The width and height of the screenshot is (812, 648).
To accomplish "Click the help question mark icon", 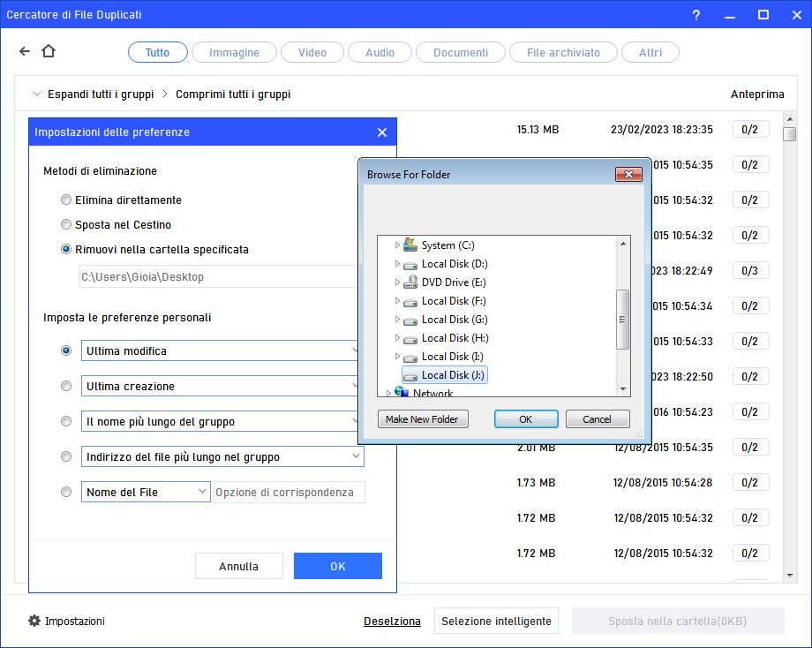I will (x=695, y=14).
